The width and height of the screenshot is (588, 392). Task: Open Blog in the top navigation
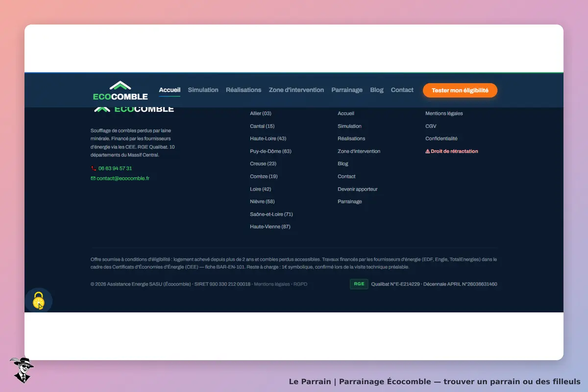point(377,90)
